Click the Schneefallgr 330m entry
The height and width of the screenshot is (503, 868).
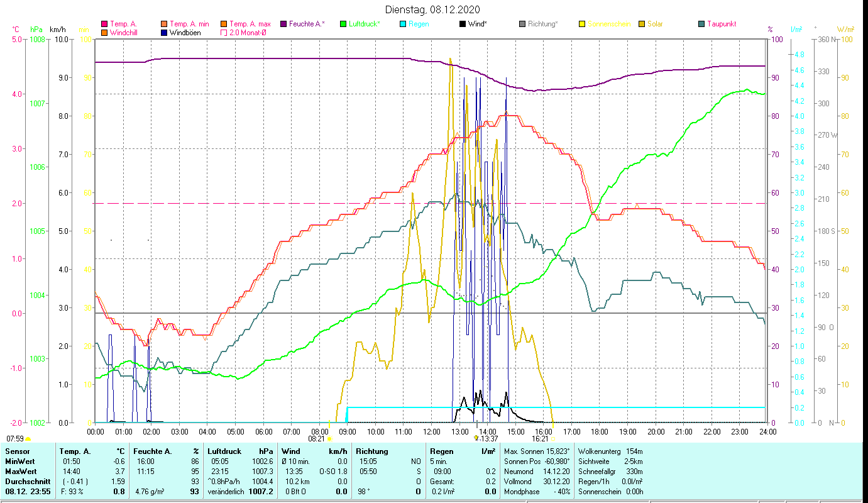click(610, 471)
